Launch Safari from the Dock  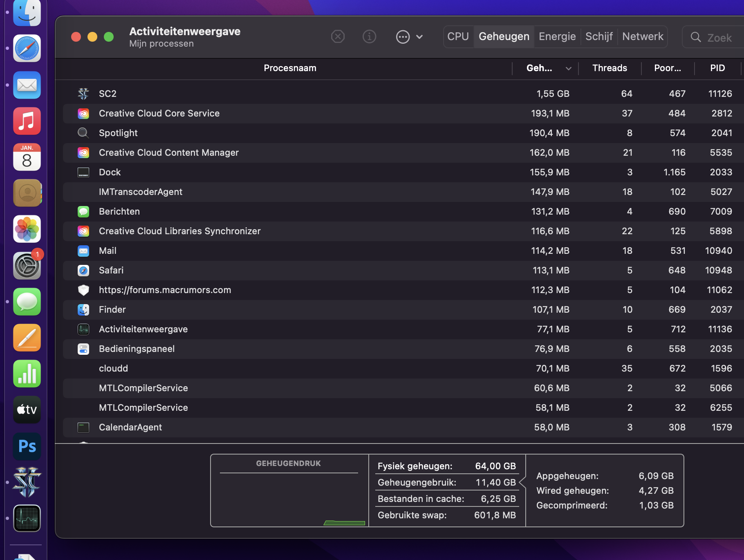coord(27,48)
